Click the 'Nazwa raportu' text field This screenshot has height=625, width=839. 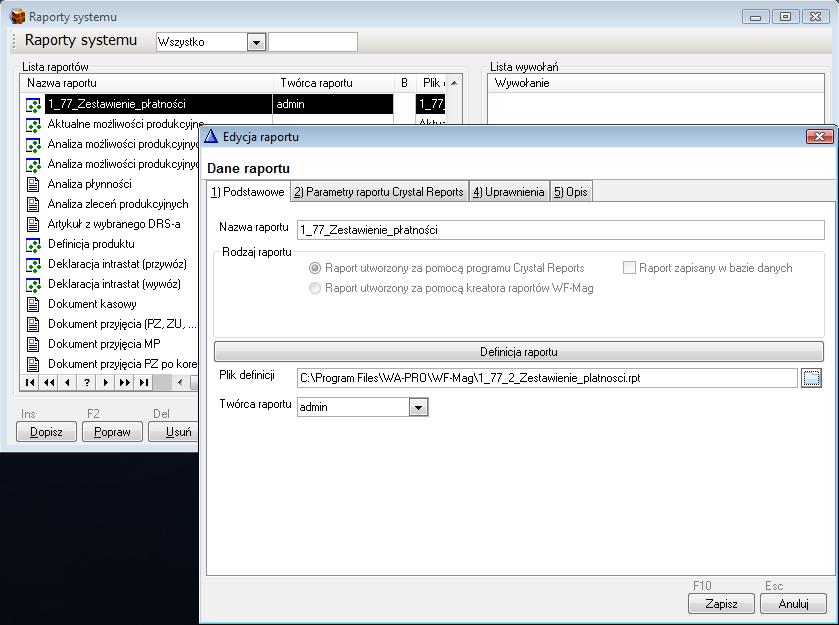[560, 230]
